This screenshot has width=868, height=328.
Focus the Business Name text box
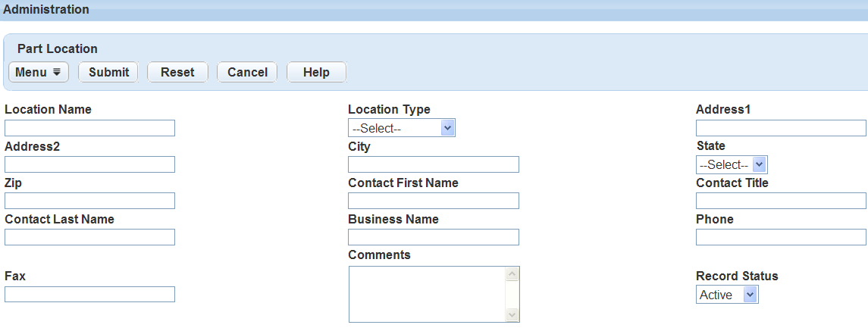(433, 237)
